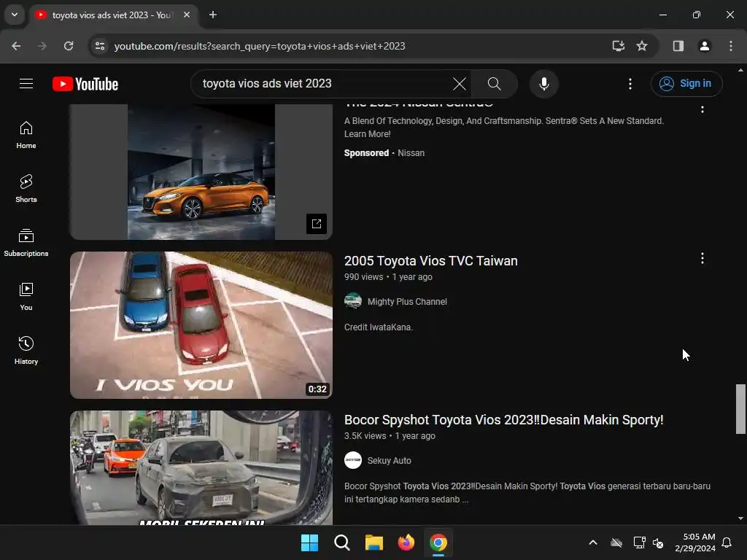Open Shorts from the sidebar

click(26, 189)
